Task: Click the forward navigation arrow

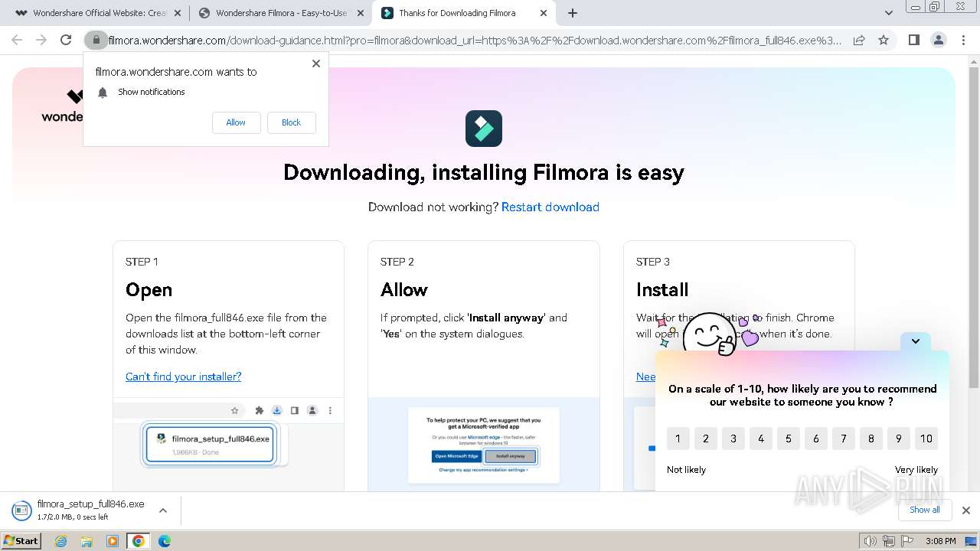Action: (x=41, y=40)
